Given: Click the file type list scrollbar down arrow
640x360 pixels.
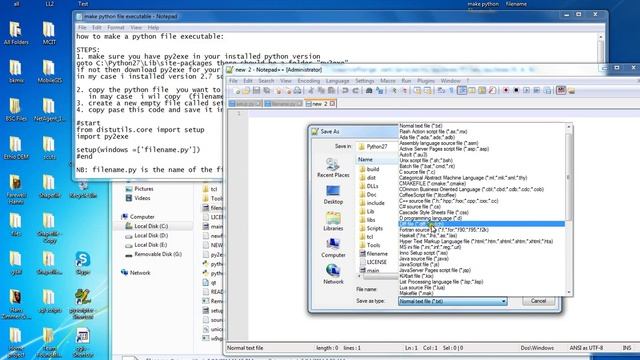Looking at the screenshot, I should tap(569, 292).
